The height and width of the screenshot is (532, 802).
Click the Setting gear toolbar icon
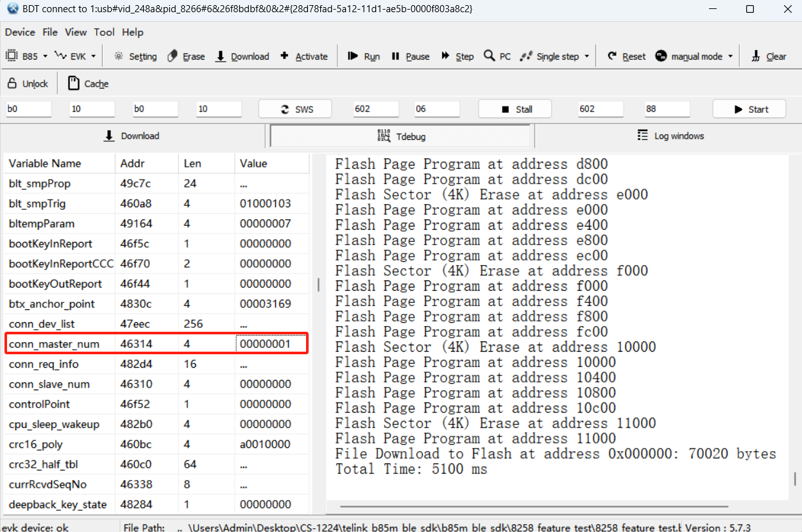click(x=119, y=56)
